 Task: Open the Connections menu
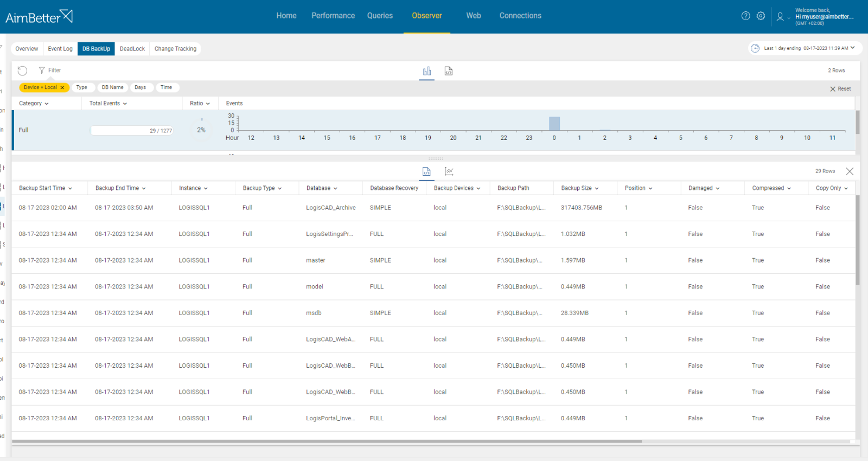(x=520, y=16)
